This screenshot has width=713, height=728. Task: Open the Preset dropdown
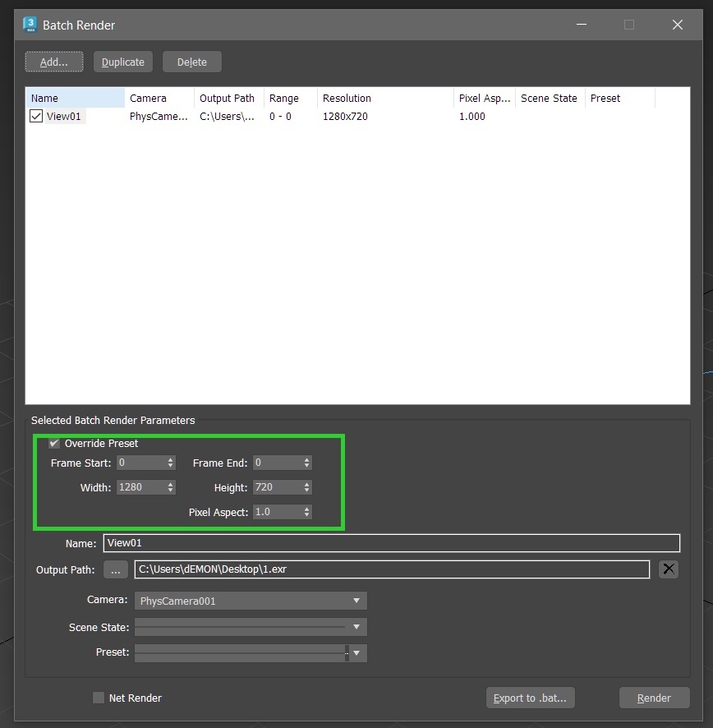coord(251,652)
